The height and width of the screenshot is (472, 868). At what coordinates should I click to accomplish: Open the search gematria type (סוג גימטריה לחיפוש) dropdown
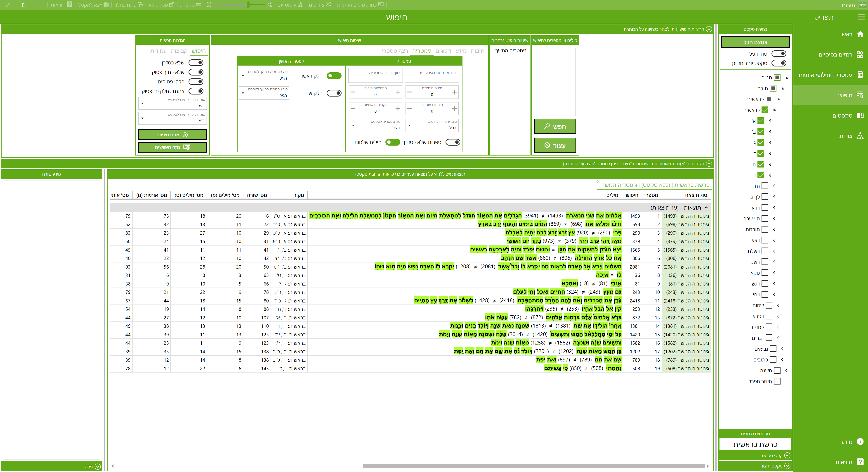point(432,125)
